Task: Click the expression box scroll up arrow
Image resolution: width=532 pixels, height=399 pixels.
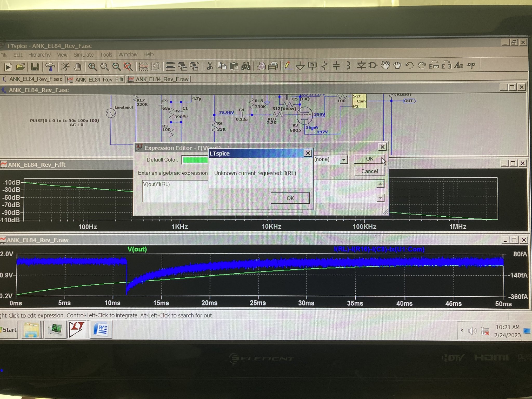Action: (380, 184)
